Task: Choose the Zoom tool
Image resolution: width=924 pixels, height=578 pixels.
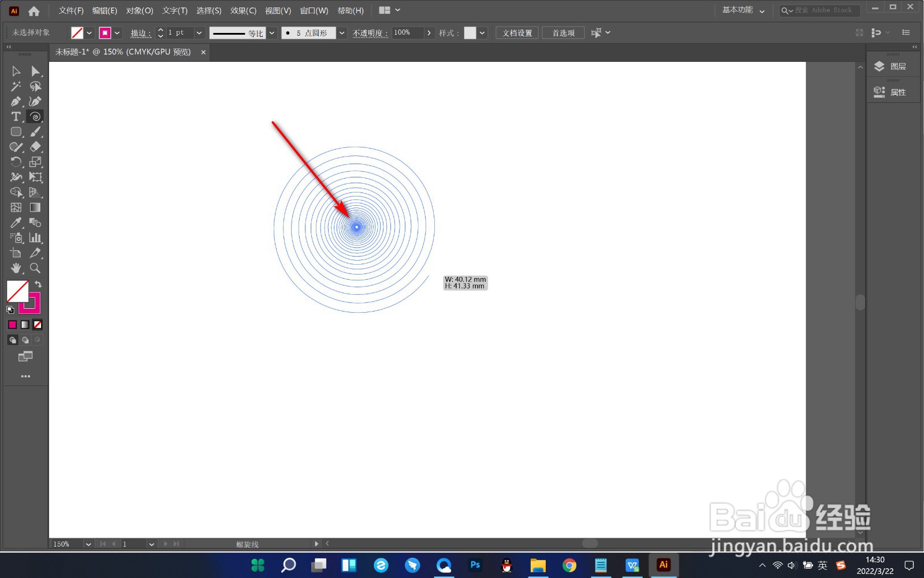Action: [35, 268]
